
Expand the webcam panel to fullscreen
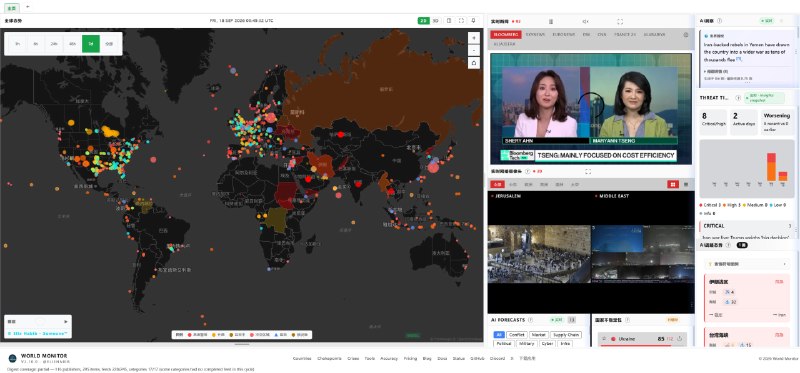(x=588, y=171)
